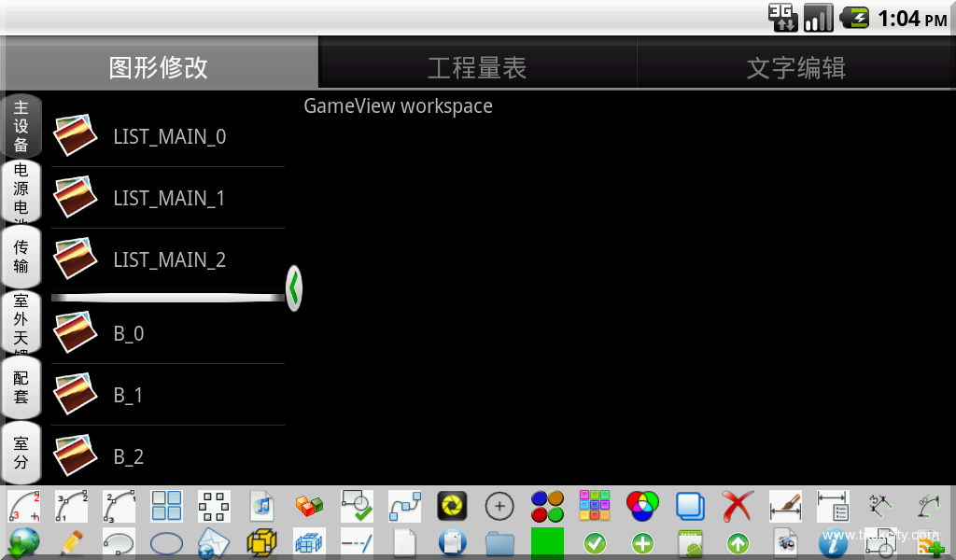Screen dimensions: 956x560
Task: Click the green plus circle icon
Action: (642, 542)
